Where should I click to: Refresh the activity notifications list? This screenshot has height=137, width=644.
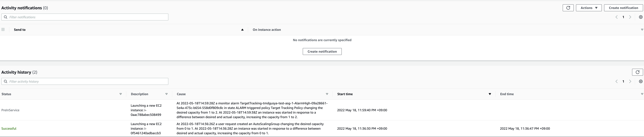[x=568, y=8]
